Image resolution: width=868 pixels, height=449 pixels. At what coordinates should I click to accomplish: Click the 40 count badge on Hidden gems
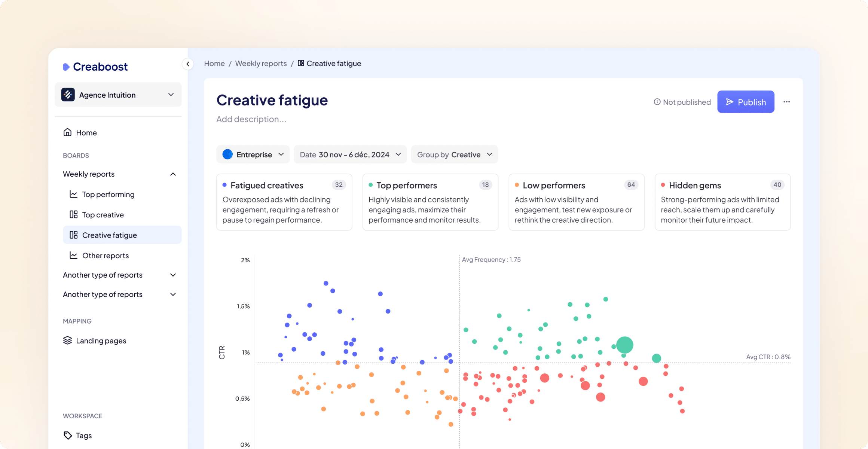pos(777,185)
